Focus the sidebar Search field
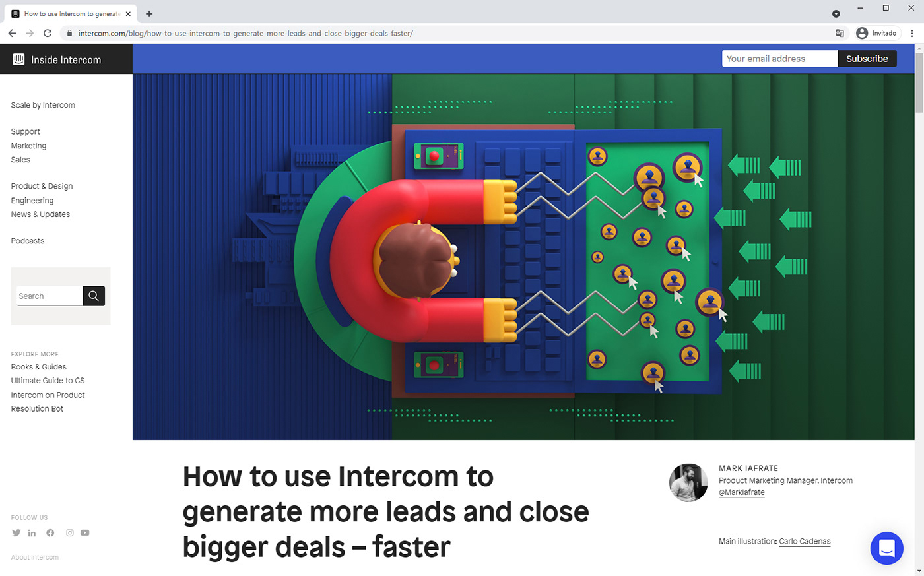The width and height of the screenshot is (924, 576). point(49,296)
